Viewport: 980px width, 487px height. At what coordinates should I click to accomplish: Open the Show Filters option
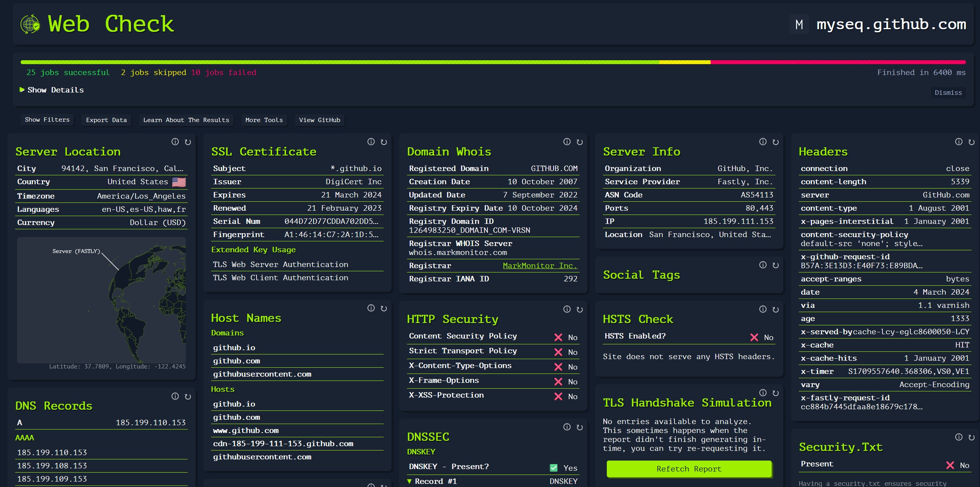click(47, 120)
